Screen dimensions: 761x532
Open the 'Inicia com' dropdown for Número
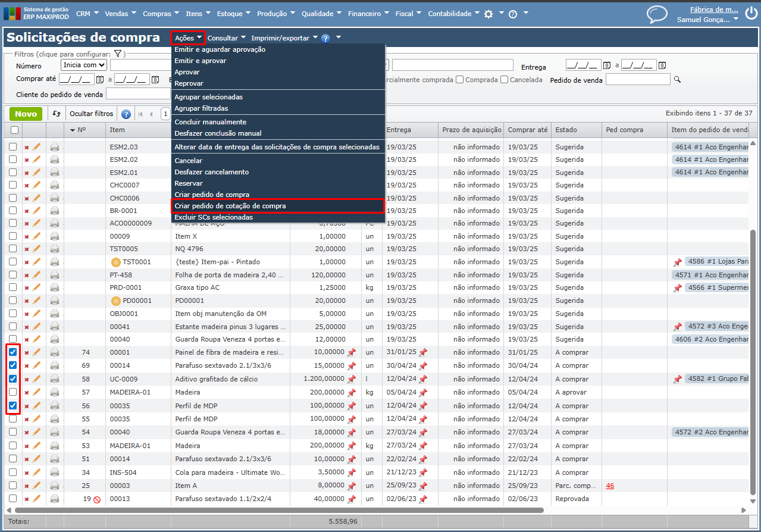click(84, 65)
